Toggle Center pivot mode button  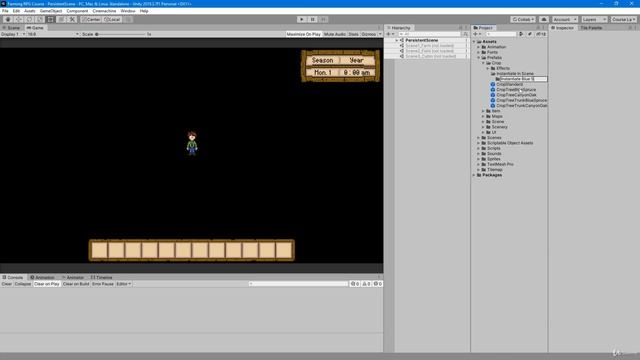click(91, 19)
